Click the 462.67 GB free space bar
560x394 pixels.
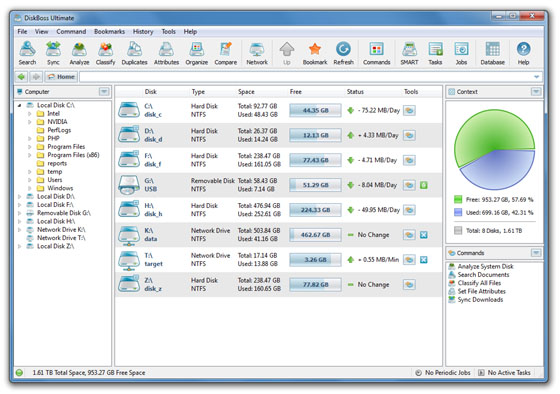tap(315, 235)
